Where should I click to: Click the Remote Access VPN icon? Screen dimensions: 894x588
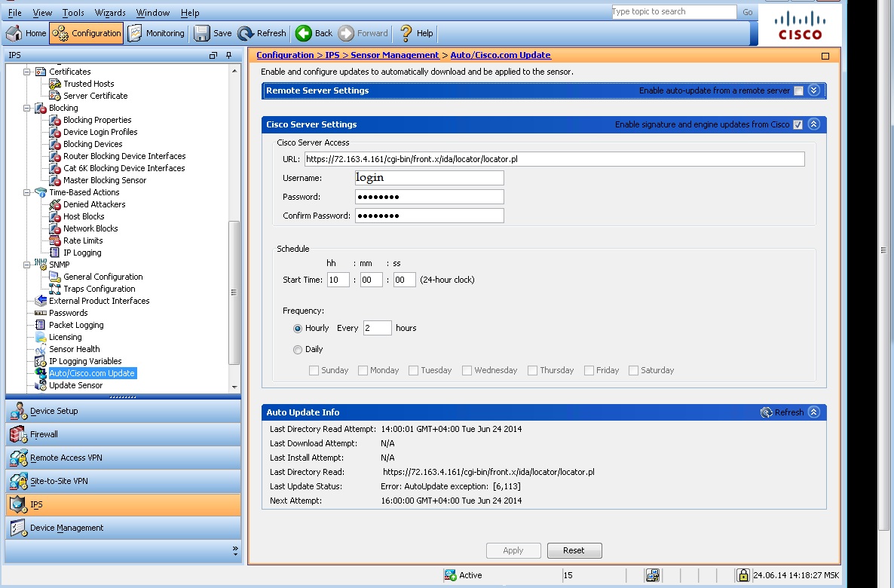(18, 458)
